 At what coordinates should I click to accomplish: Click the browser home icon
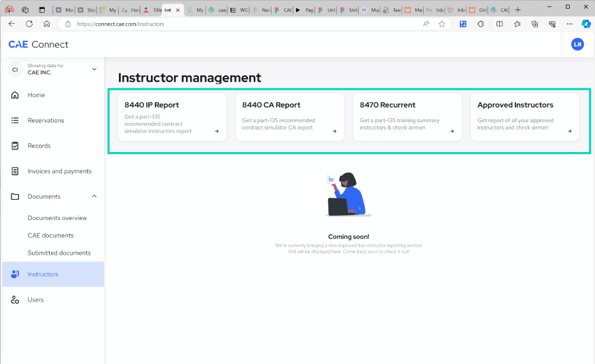(47, 24)
